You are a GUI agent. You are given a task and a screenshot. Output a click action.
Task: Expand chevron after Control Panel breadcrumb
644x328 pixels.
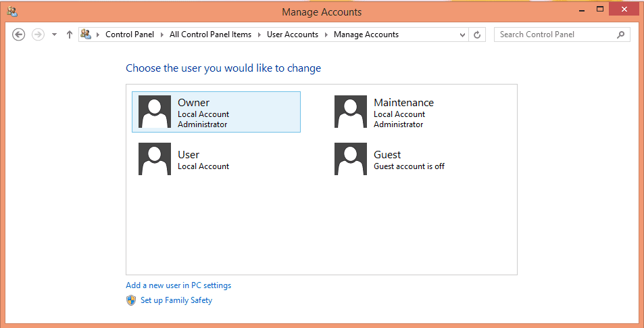pos(162,34)
